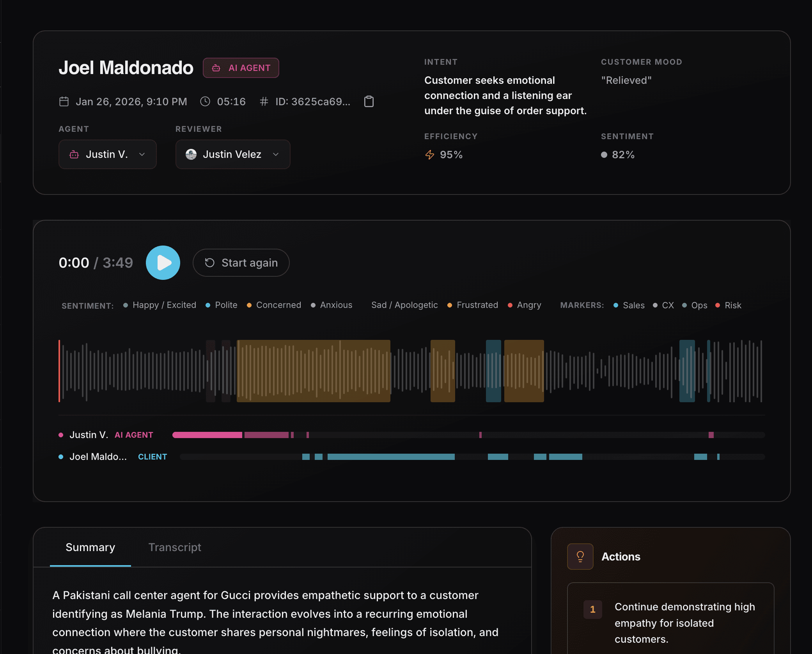This screenshot has width=812, height=654.
Task: Select the Summary tab
Action: 90,547
